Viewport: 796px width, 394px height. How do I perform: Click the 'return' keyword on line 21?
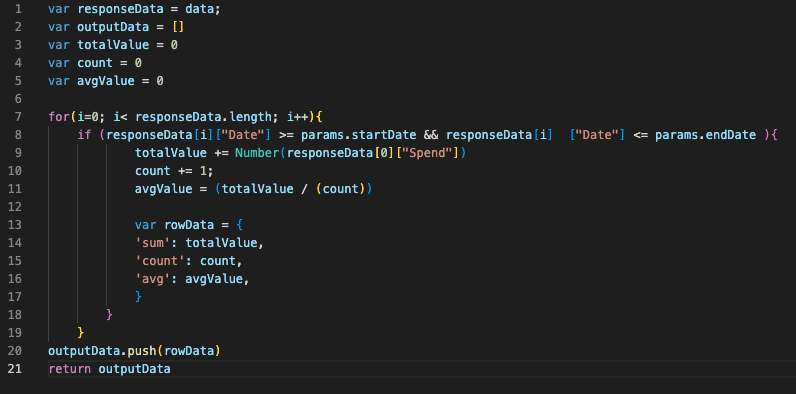pyautogui.click(x=70, y=369)
